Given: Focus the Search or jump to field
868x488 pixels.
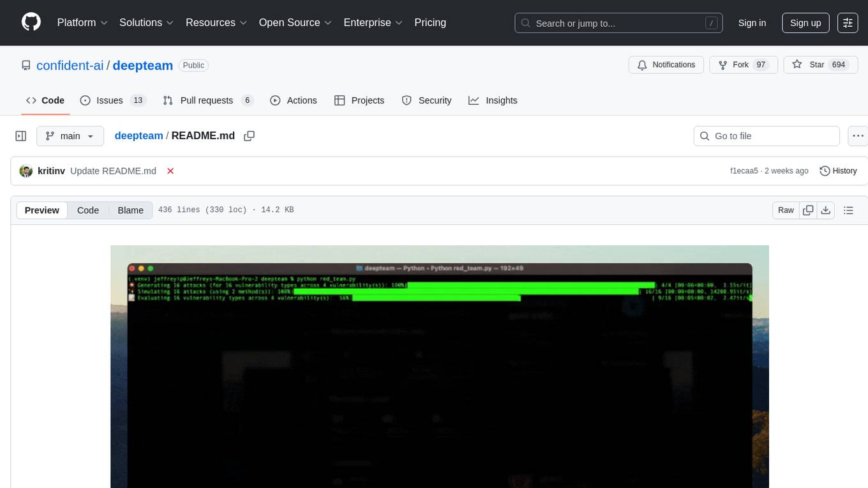Looking at the screenshot, I should click(618, 23).
